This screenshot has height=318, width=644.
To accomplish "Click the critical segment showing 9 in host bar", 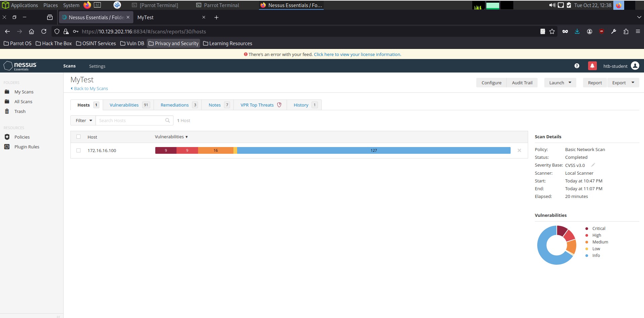I will pos(166,150).
